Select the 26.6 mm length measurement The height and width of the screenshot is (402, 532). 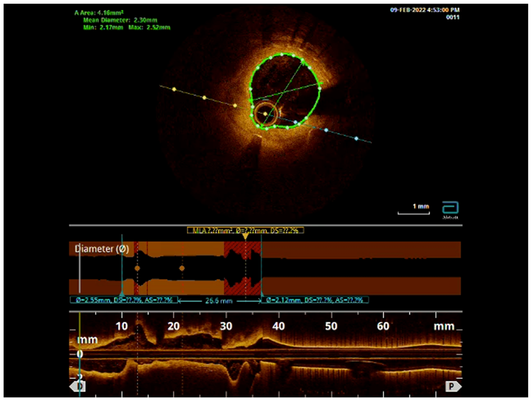219,301
